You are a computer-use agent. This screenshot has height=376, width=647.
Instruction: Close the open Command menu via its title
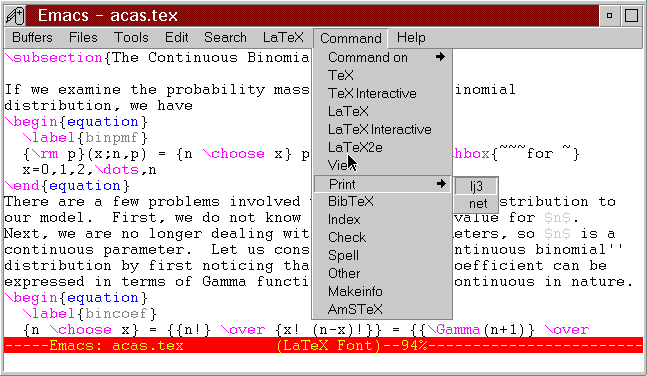point(351,38)
